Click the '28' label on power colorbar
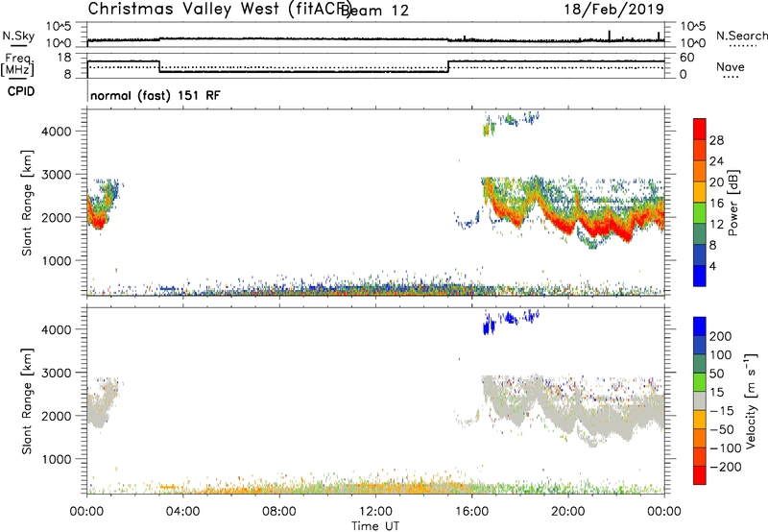Image resolution: width=768 pixels, height=532 pixels. (x=716, y=140)
